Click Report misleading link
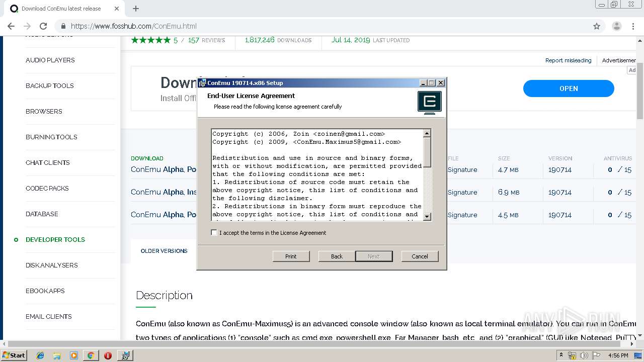The height and width of the screenshot is (362, 644). (568, 60)
